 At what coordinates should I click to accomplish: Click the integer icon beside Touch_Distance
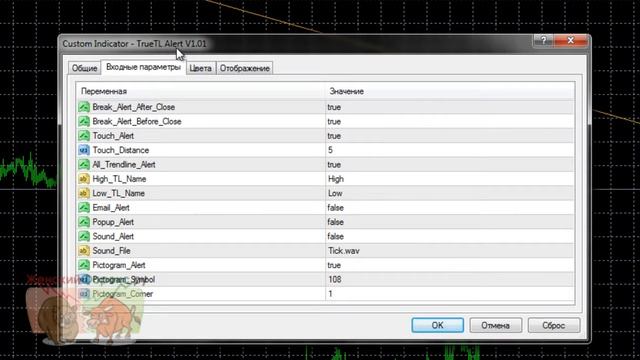point(84,150)
